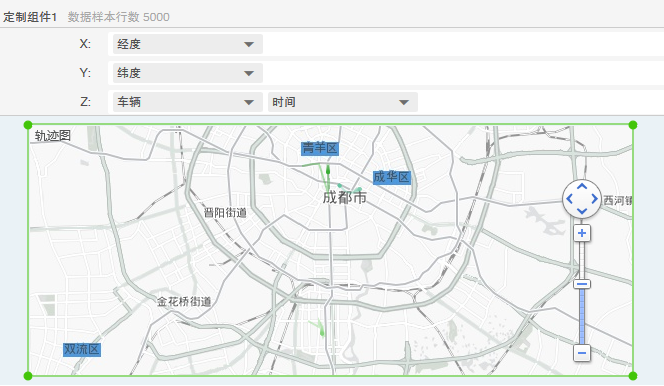Click the top-left green resize handle
Image resolution: width=664 pixels, height=386 pixels.
click(x=28, y=125)
